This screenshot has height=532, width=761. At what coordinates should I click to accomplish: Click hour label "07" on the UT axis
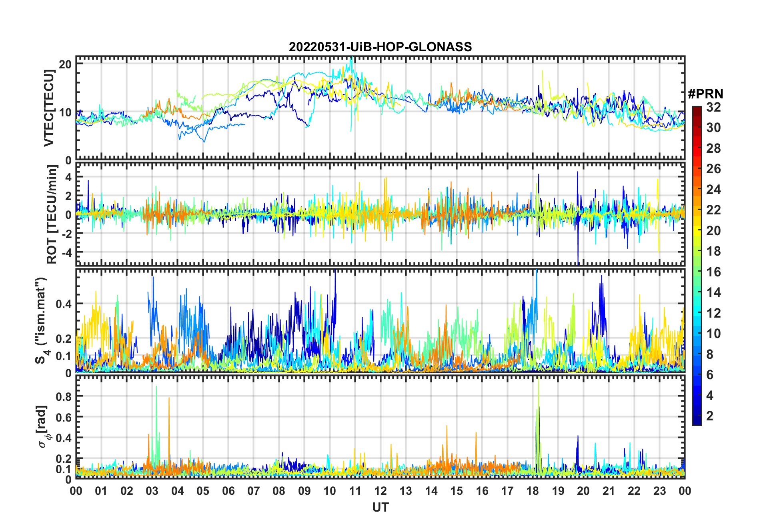coord(254,491)
